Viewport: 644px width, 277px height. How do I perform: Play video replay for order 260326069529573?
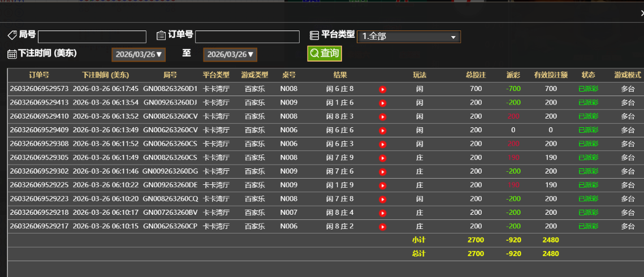(382, 89)
